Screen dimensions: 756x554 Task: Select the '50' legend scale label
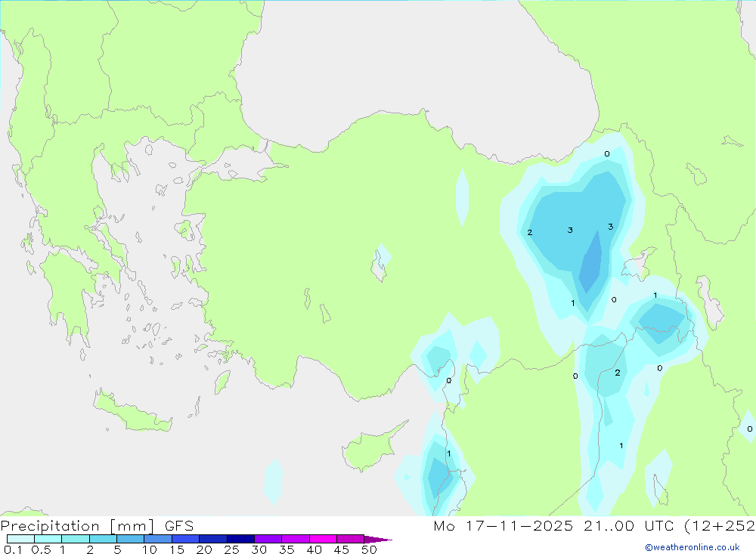[x=370, y=549]
